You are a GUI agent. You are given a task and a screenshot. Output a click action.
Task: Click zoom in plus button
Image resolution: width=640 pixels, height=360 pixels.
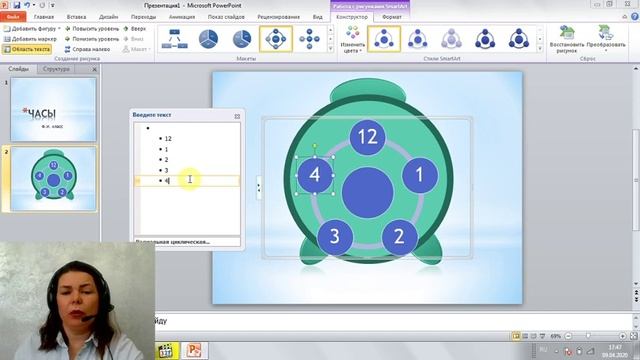[x=622, y=336]
